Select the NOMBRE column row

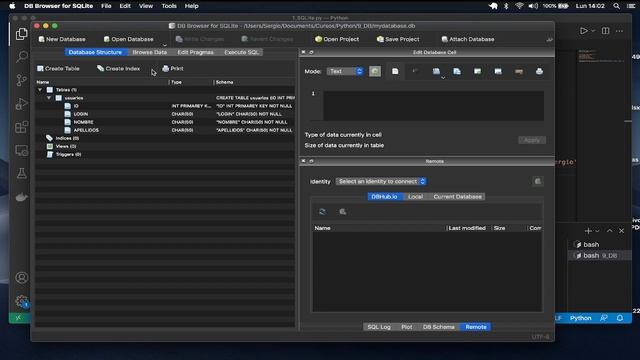coord(165,122)
